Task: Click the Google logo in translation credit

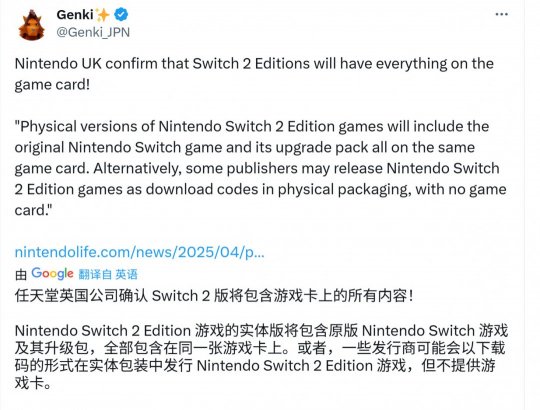Action: point(52,274)
